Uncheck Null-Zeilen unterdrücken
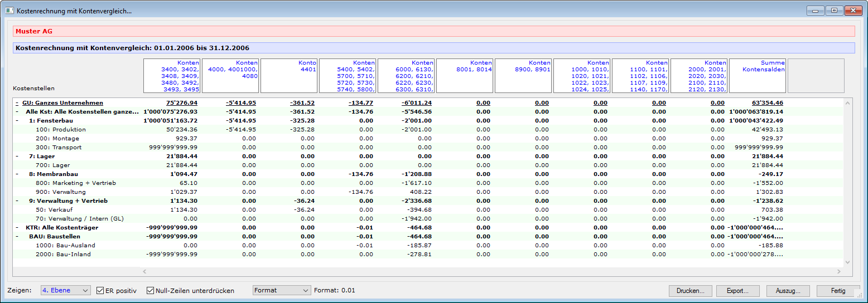 pos(151,291)
